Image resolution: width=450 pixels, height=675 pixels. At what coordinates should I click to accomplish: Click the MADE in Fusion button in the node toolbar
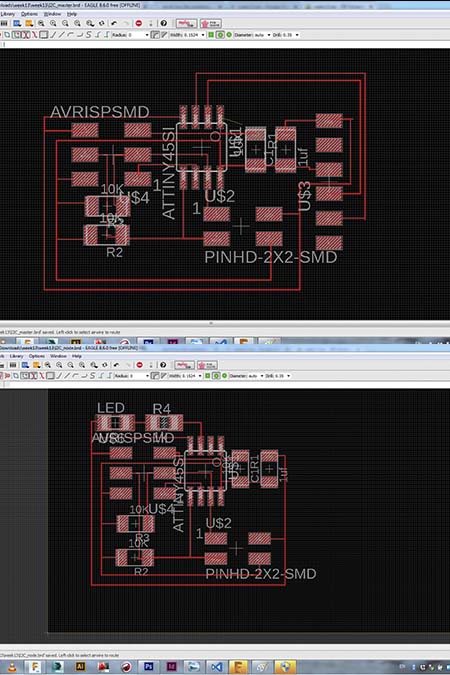(184, 365)
